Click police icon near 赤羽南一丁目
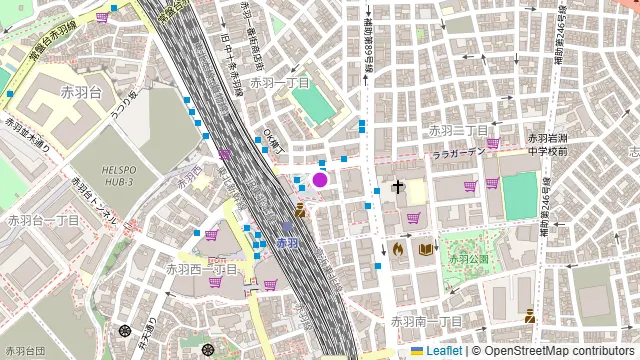Screen dimensions: 640x360 pos(530,316)
